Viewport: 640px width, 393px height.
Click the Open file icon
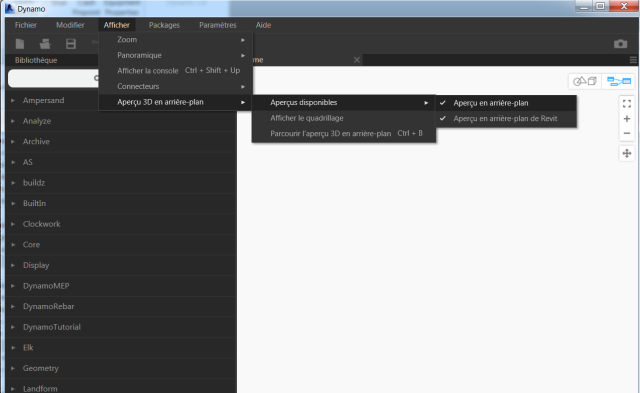45,44
